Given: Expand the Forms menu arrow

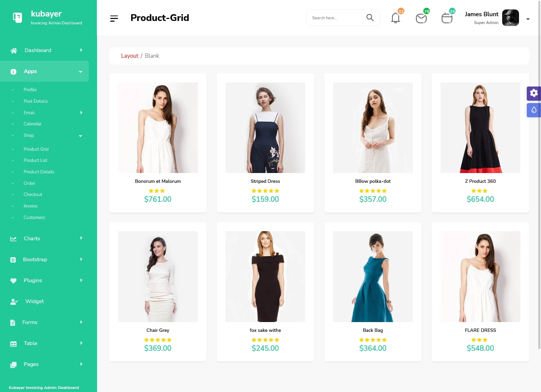Looking at the screenshot, I should 81,322.
